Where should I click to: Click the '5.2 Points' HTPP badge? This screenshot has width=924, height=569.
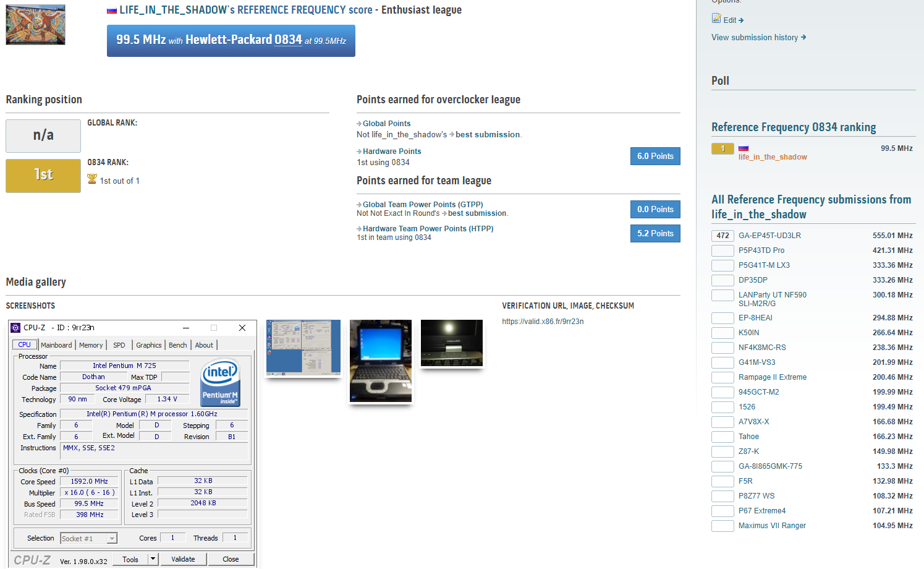click(x=655, y=233)
